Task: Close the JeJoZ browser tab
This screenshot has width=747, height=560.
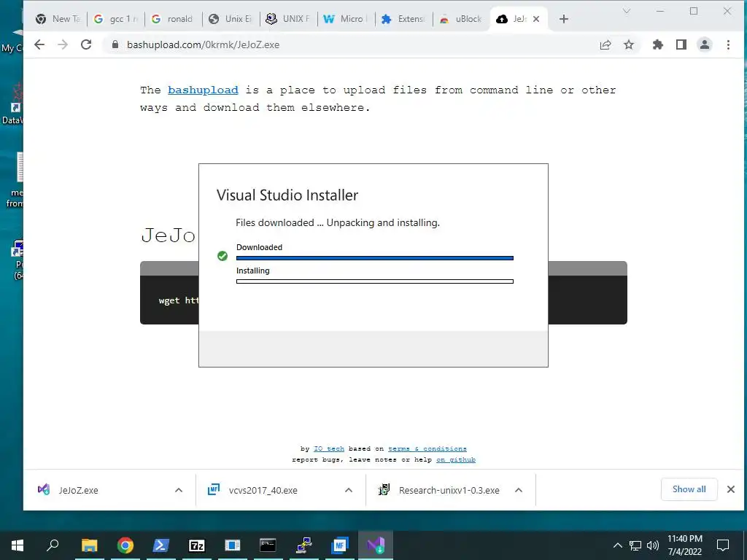Action: click(536, 19)
